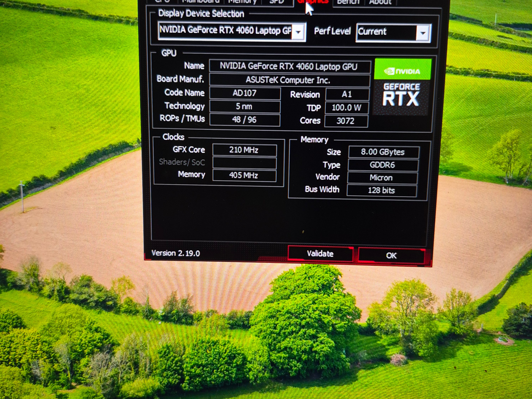Click the Current perf level text
The width and height of the screenshot is (532, 399).
(372, 32)
